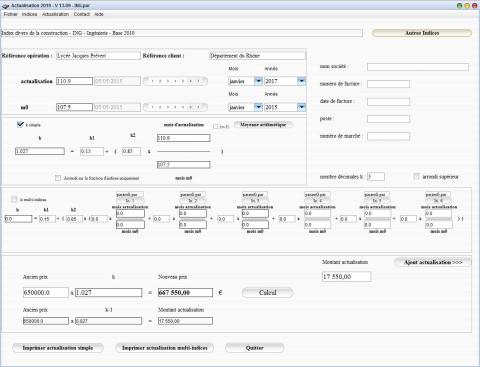
Task: Click the lower Montant actualisation result field
Action: click(x=185, y=321)
